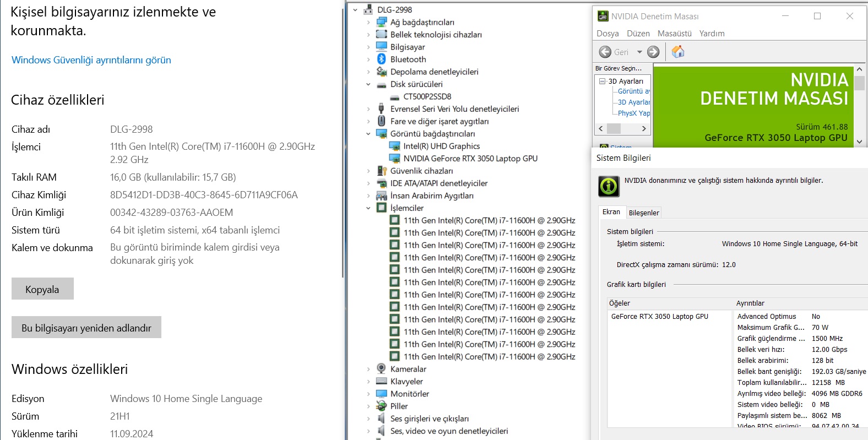Click the Ürün Kimliği value 00342-43289-03763-AAOEM
The width and height of the screenshot is (868, 440).
(x=171, y=212)
